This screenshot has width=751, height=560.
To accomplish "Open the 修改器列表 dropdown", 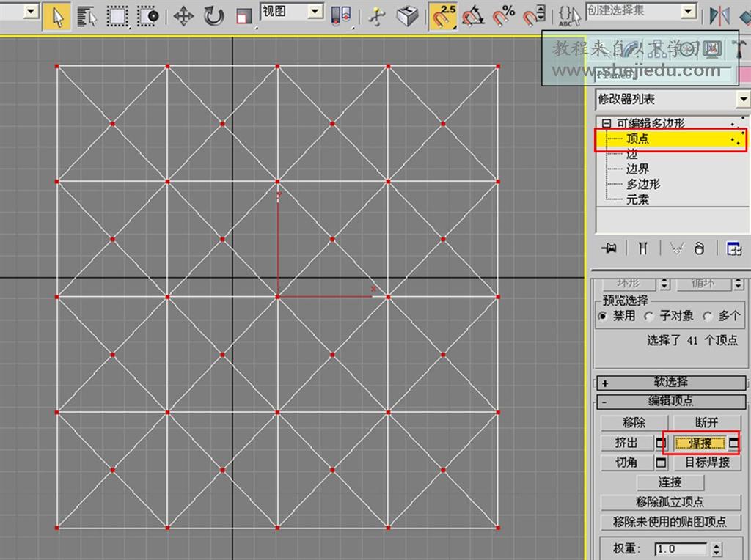I will pos(743,99).
